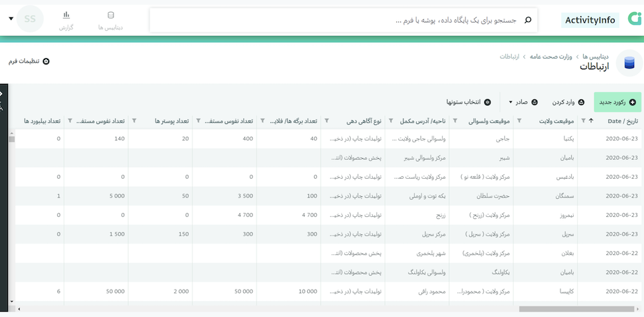Expand the collapsed dark side panel

click(2, 94)
